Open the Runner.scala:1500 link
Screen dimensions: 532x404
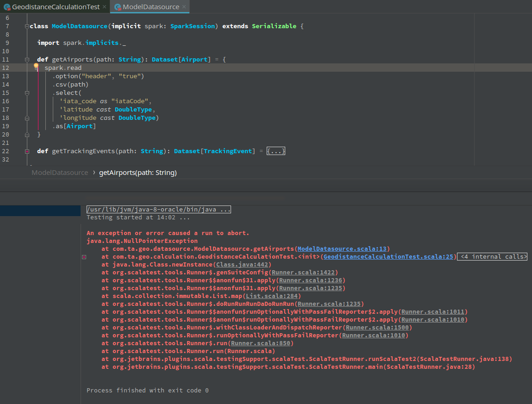point(377,327)
